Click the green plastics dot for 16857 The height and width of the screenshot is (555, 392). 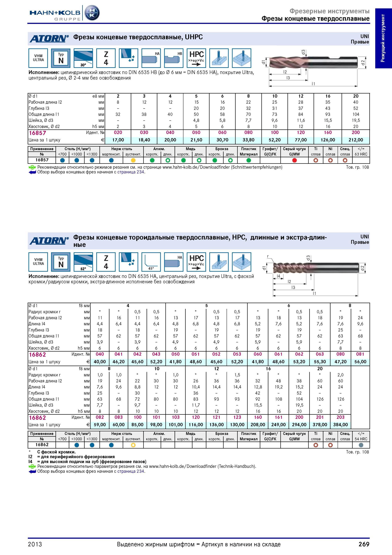pyautogui.click(x=248, y=160)
